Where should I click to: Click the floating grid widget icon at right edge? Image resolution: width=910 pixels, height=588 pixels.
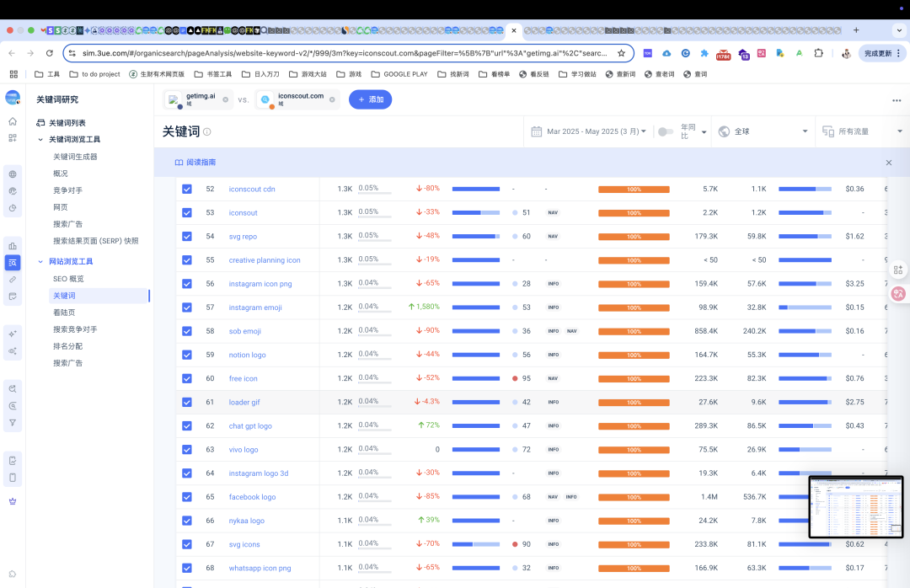898,270
